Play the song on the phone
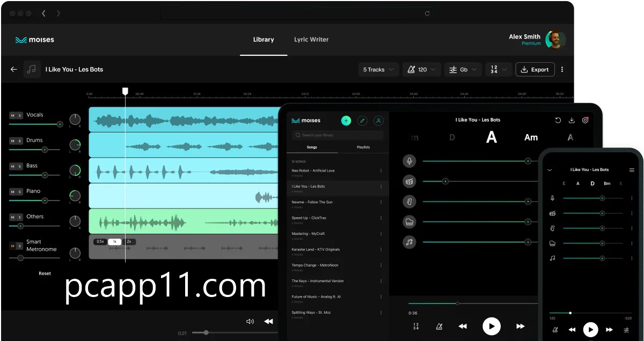The height and width of the screenshot is (341, 644). coord(590,329)
